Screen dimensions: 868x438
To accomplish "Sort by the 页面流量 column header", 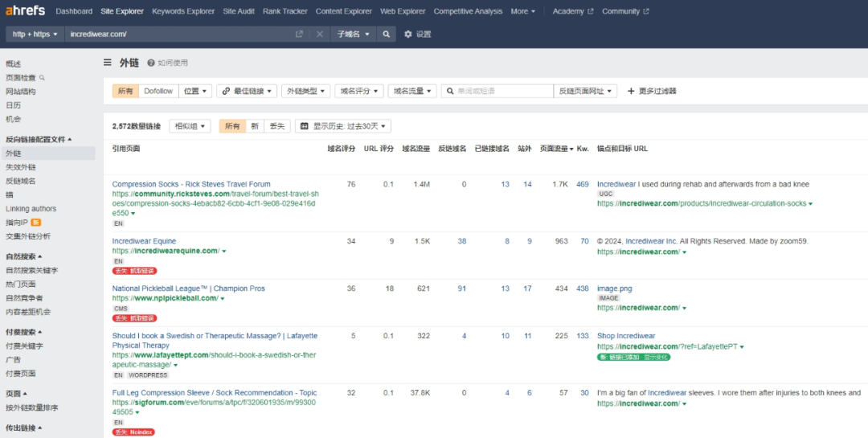I will coord(556,149).
